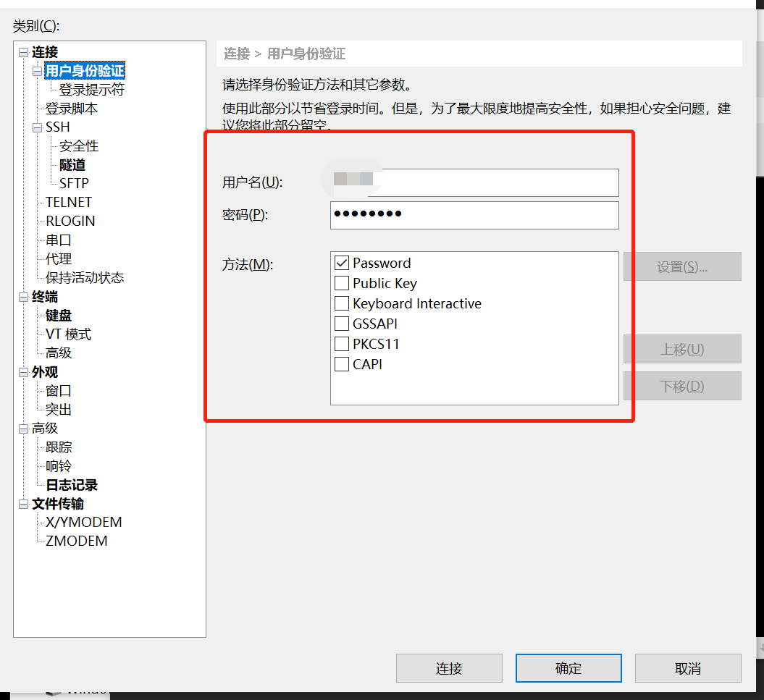Confirm with the 确定 button
The width and height of the screenshot is (764, 700).
coord(568,668)
